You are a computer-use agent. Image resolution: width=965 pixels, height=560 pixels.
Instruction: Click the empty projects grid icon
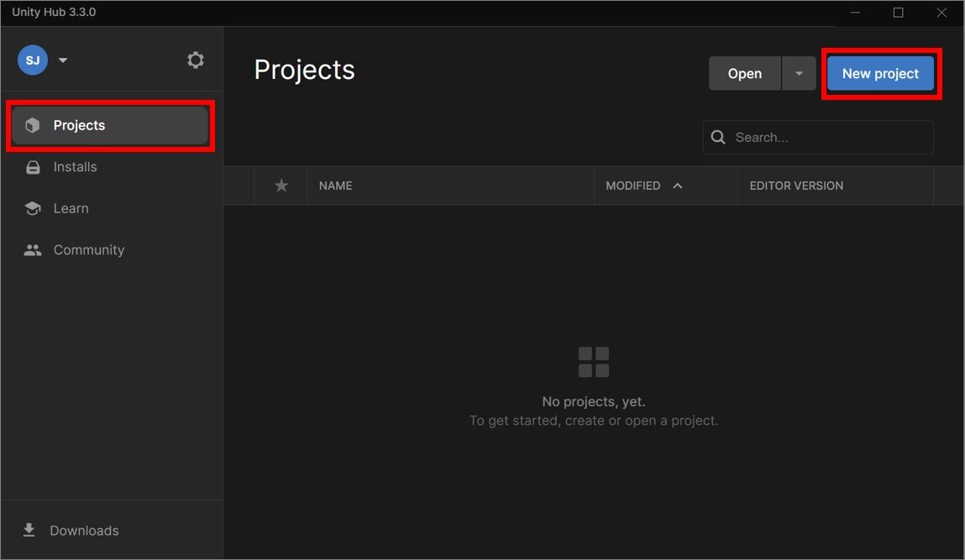594,362
